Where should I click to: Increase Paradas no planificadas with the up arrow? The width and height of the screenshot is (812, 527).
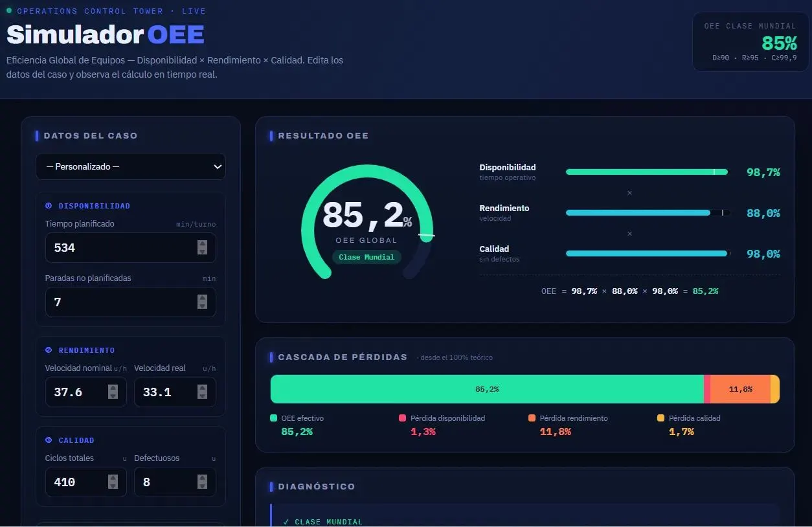pyautogui.click(x=202, y=298)
